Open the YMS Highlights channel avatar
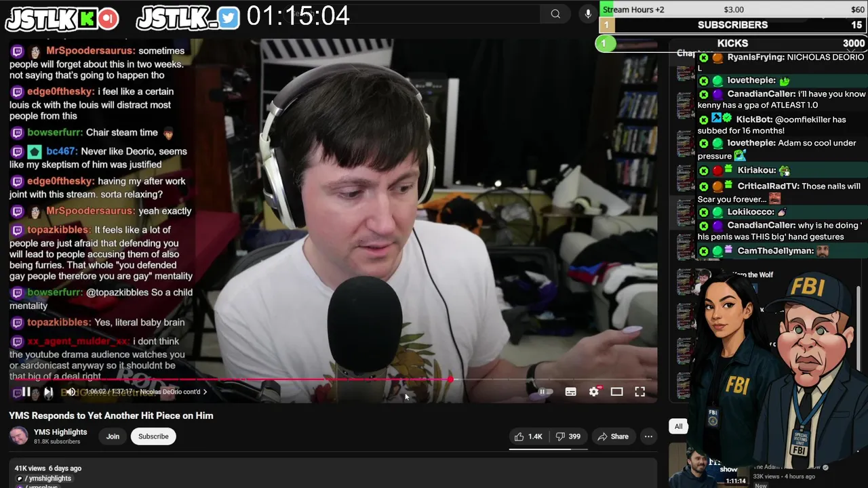Image resolution: width=868 pixels, height=488 pixels. click(x=18, y=436)
